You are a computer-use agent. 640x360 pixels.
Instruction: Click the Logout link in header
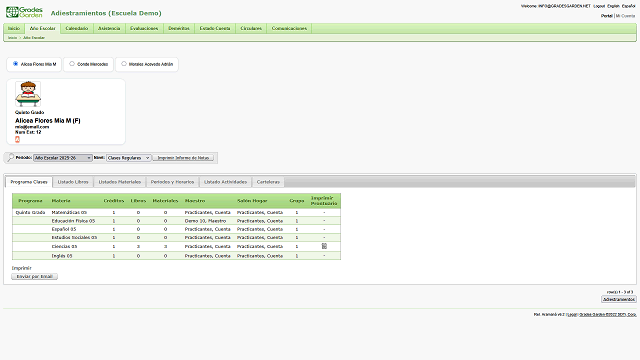coord(599,6)
